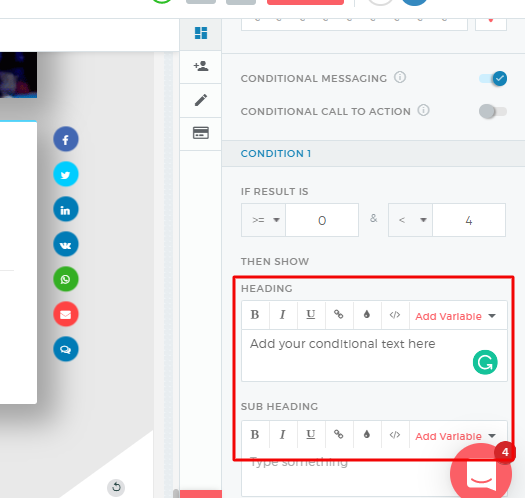
Task: Collapse the Condition 1 section header
Action: pos(373,154)
